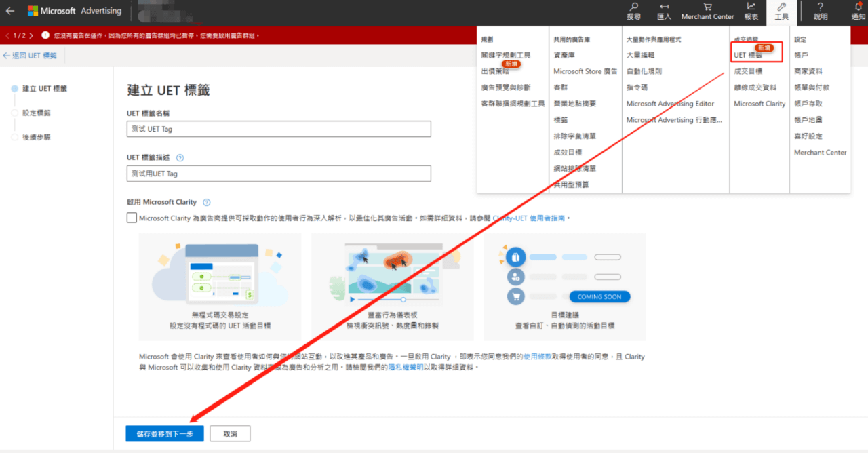Select 網站排除清單 menu entry

[x=575, y=168]
